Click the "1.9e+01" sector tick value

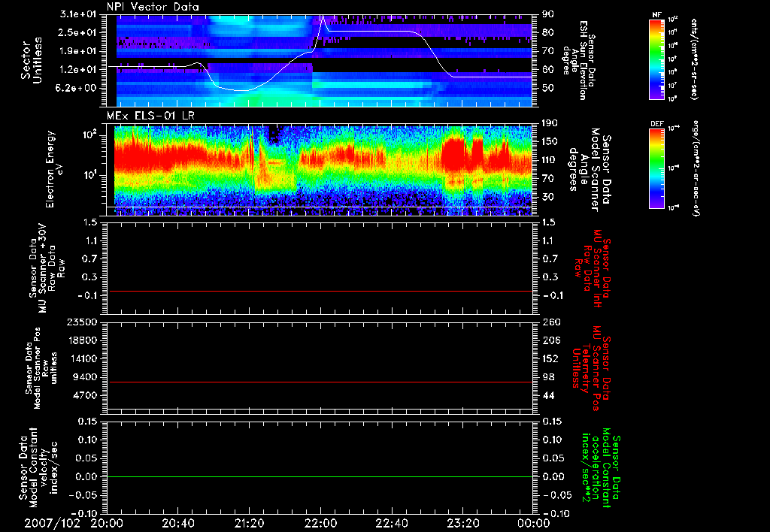[x=78, y=51]
